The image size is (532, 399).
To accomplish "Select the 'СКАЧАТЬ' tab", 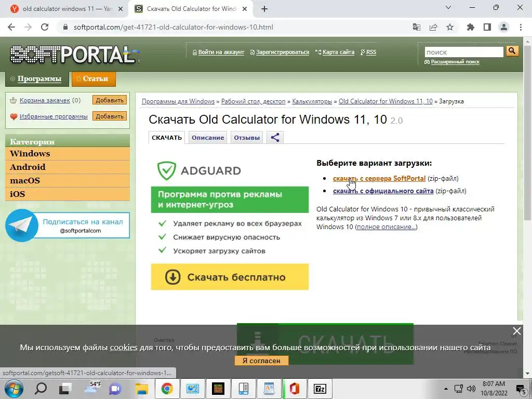I will click(x=167, y=138).
